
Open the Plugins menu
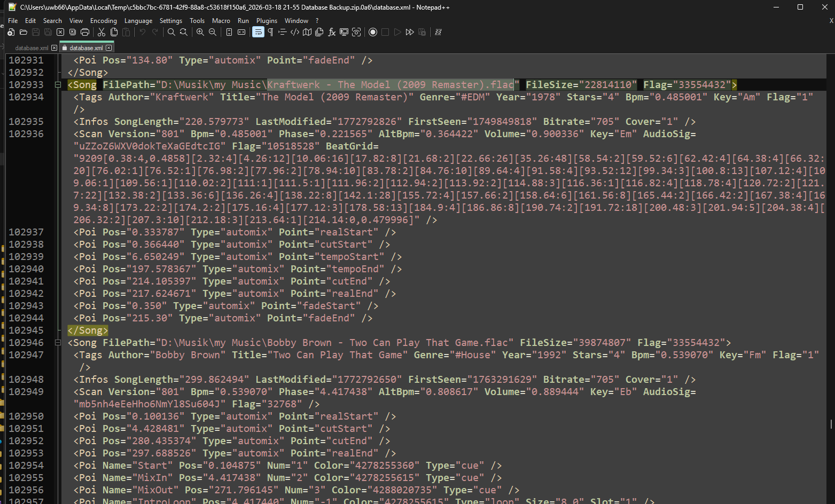point(267,21)
